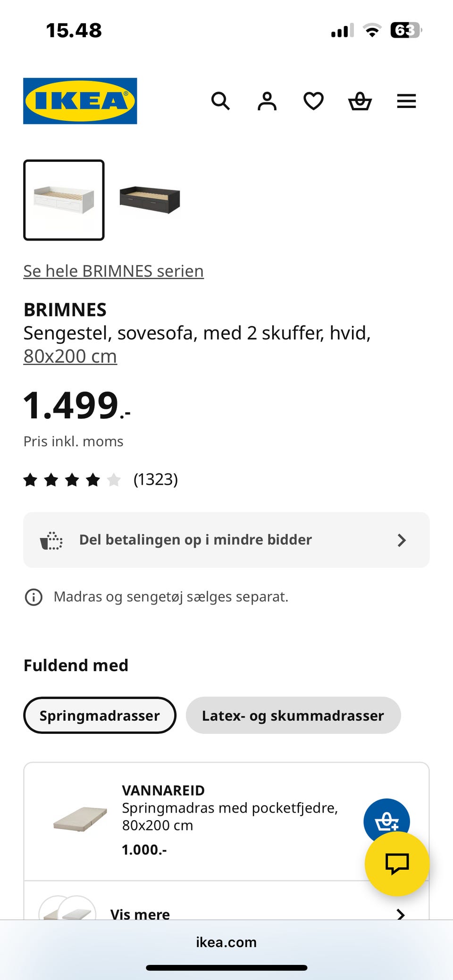The image size is (453, 980).
Task: Select the white BRIMNES thumbnail
Action: 64,200
